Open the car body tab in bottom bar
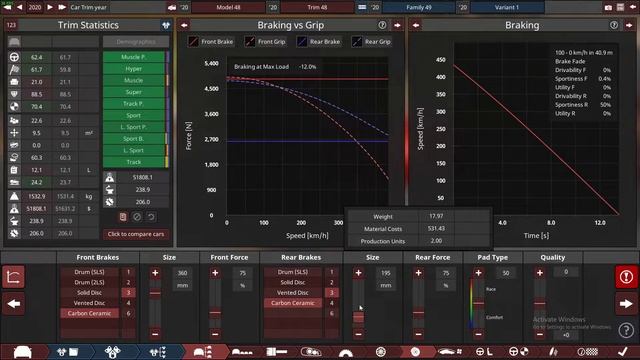 click(22, 352)
